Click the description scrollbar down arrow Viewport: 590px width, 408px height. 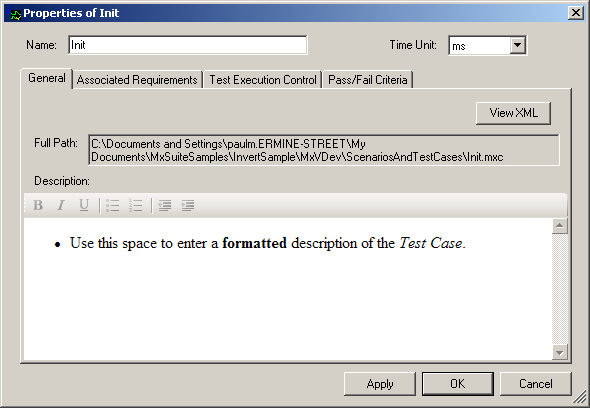tap(560, 352)
